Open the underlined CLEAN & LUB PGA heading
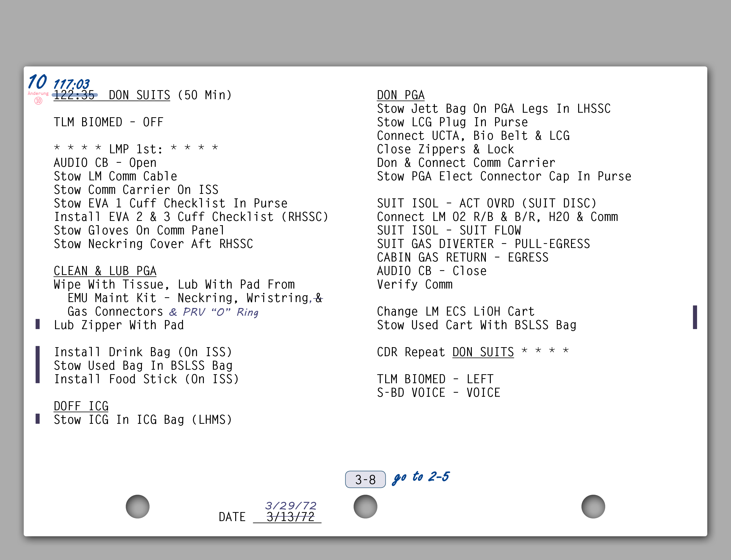 pyautogui.click(x=105, y=271)
